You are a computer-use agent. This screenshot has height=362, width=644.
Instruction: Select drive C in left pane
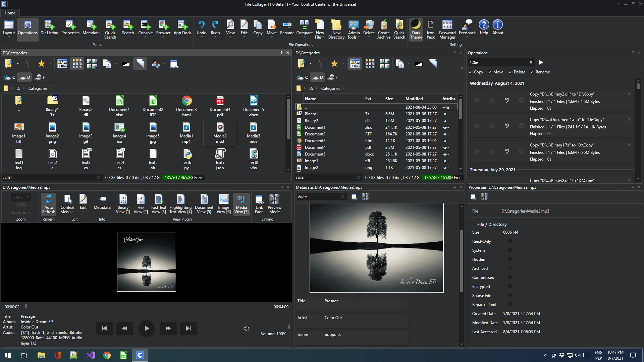click(x=10, y=77)
